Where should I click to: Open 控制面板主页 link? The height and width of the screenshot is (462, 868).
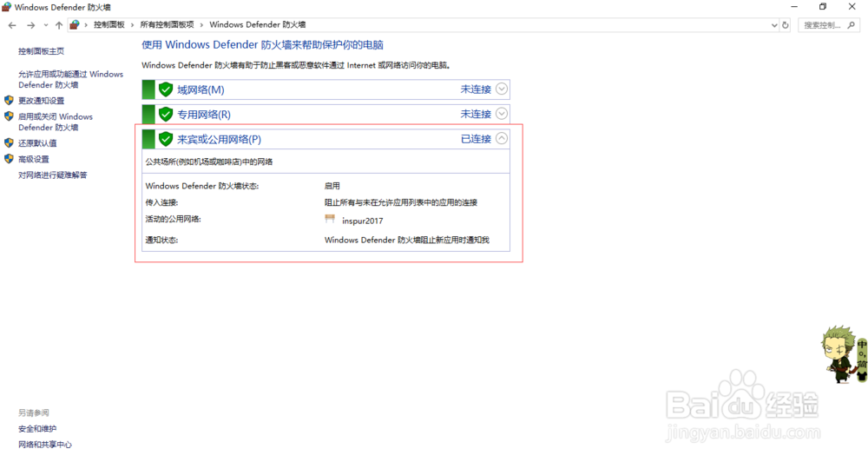[x=41, y=51]
